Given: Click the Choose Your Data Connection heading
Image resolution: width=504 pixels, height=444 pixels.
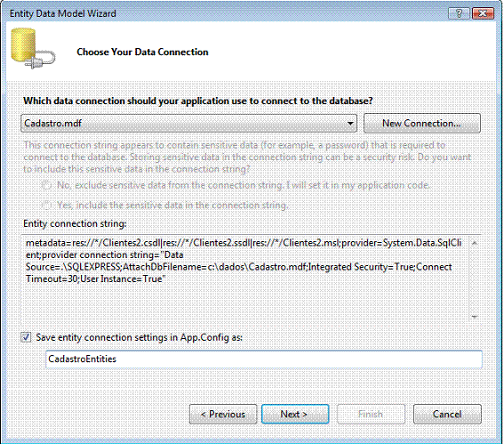Looking at the screenshot, I should pyautogui.click(x=142, y=52).
